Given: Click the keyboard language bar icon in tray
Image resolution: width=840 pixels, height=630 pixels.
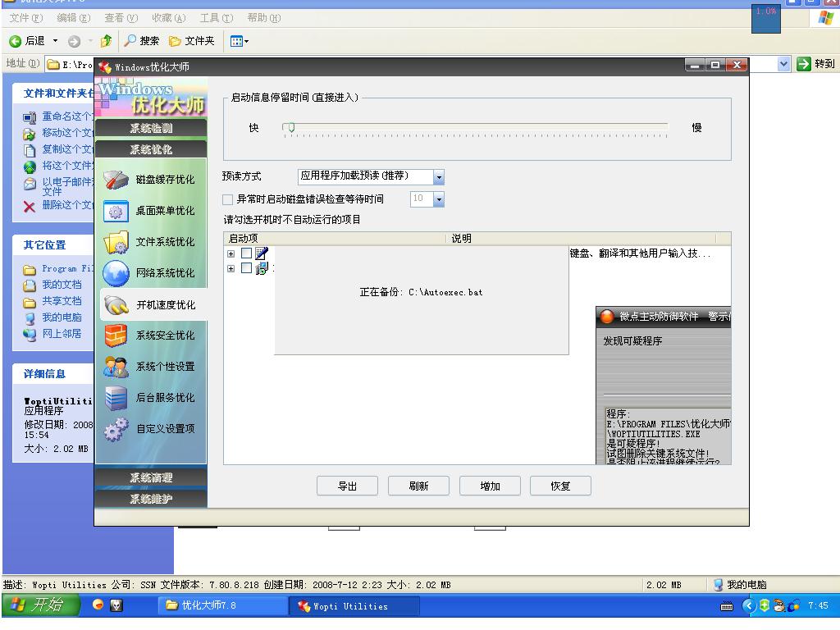Looking at the screenshot, I should [727, 606].
